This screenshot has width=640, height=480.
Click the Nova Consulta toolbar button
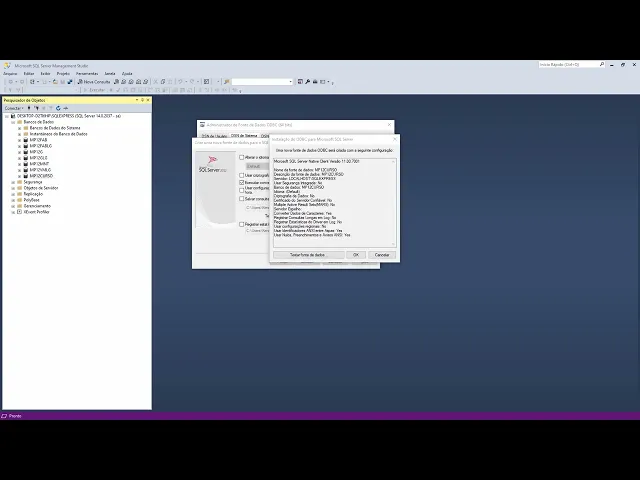[94, 82]
